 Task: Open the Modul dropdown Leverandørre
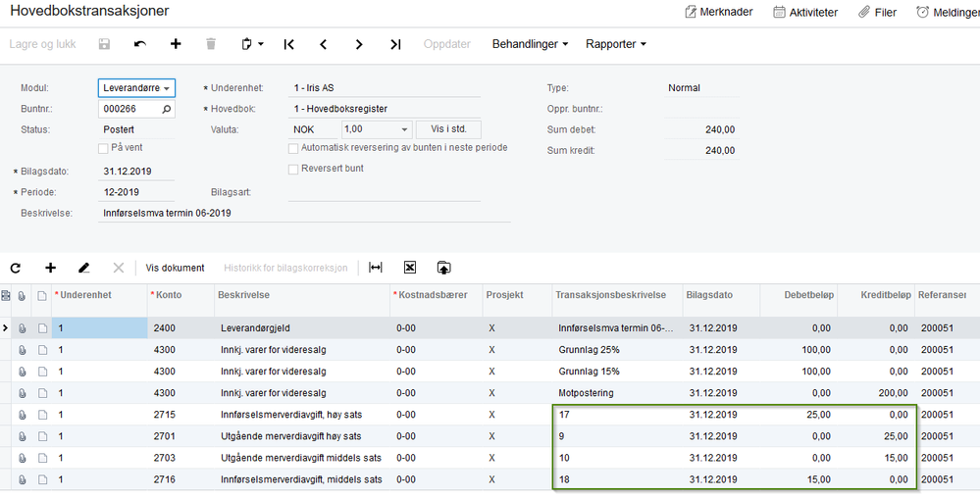(x=137, y=88)
